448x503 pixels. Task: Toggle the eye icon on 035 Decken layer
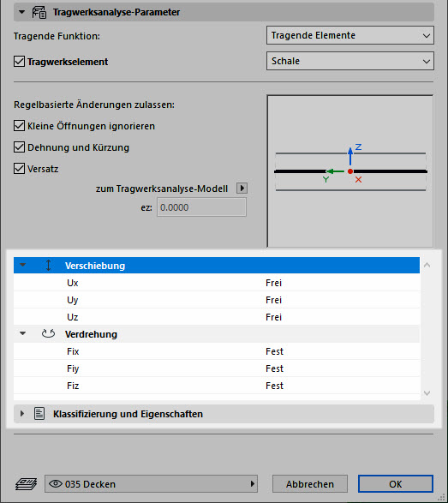[56, 483]
